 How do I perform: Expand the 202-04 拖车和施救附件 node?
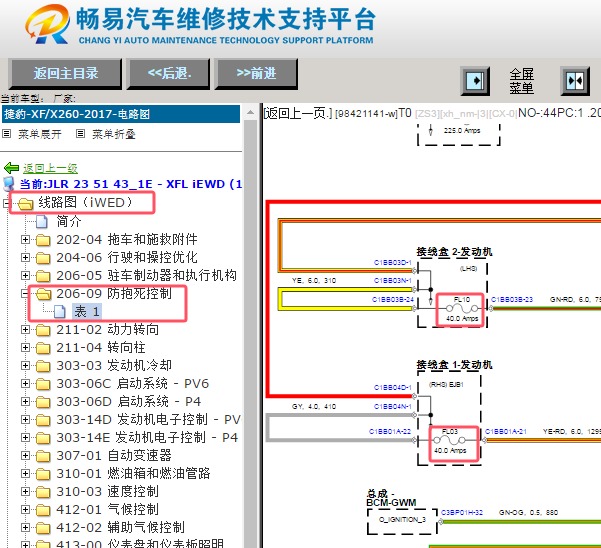(25, 240)
